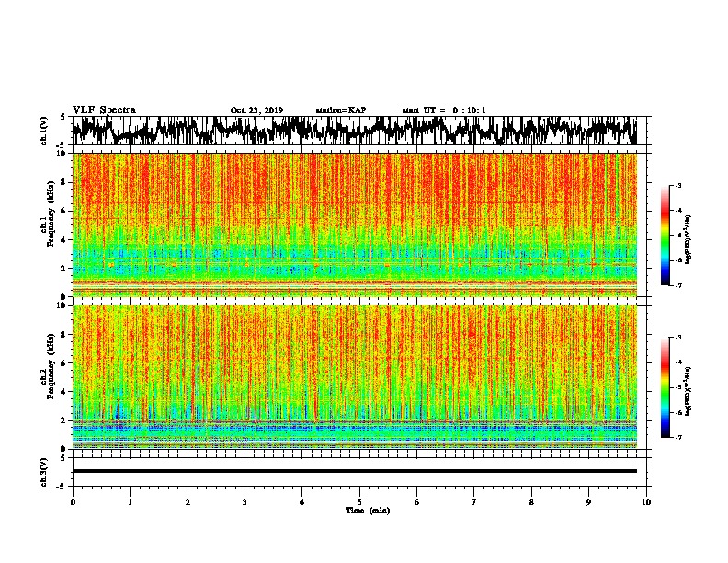Click the ch.1 spectrogram panel
The height and width of the screenshot is (563, 728).
(355, 224)
